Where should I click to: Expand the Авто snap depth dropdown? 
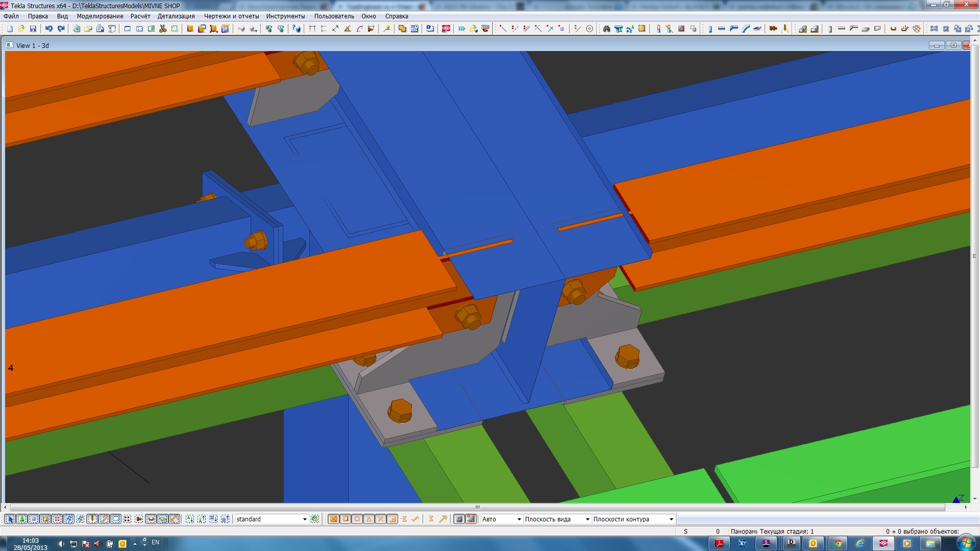519,519
